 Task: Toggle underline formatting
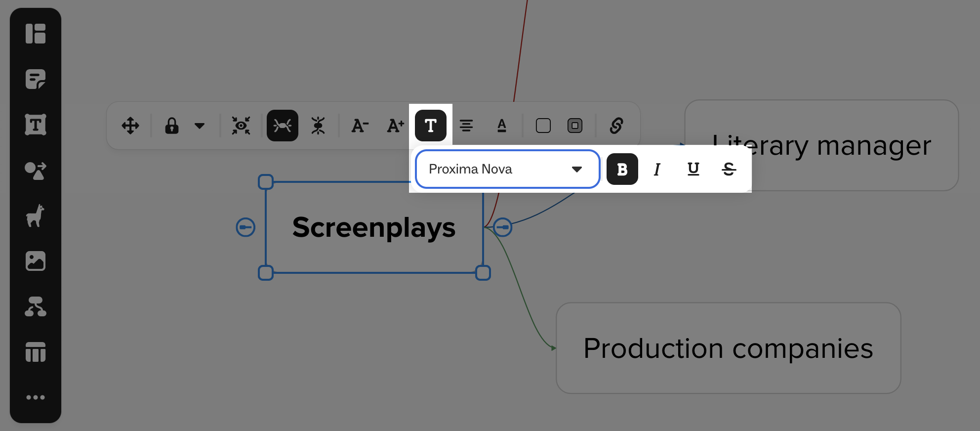693,169
